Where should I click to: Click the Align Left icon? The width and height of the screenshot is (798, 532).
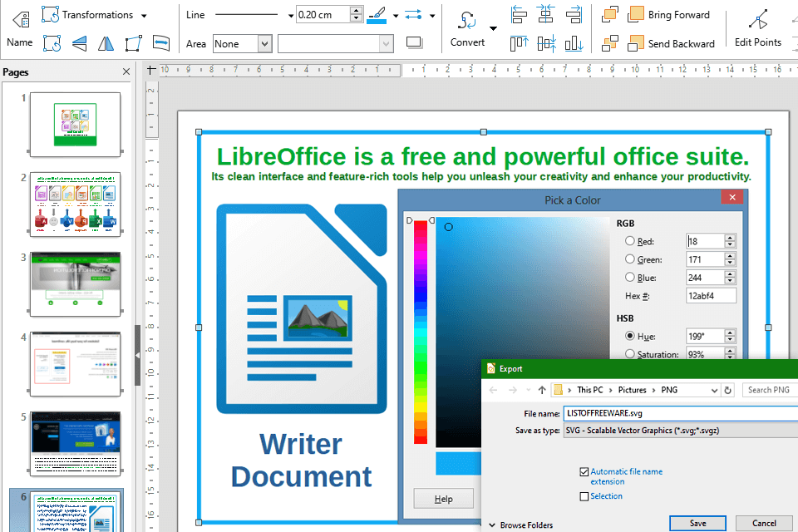(519, 15)
